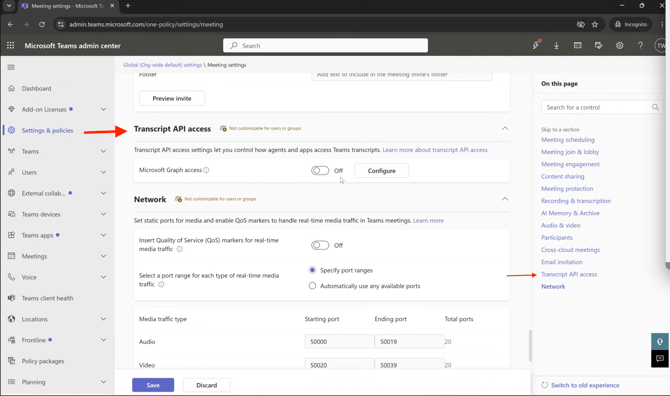Open Learn more about transcript API access

(435, 150)
